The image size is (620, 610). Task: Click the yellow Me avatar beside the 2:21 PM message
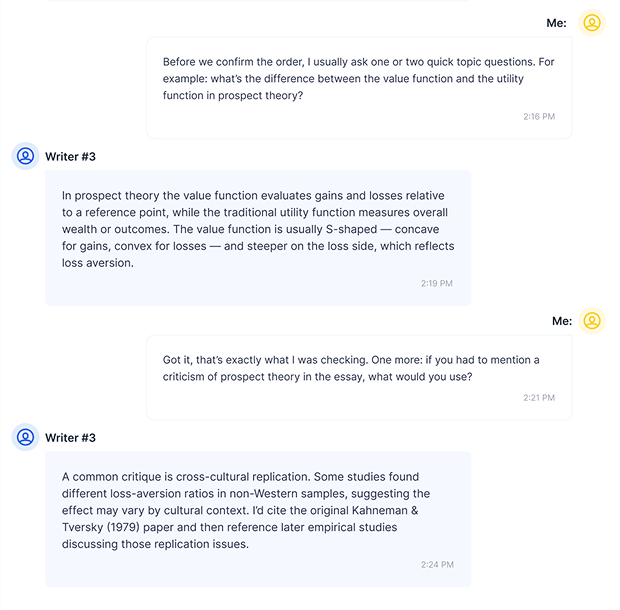[x=592, y=321]
